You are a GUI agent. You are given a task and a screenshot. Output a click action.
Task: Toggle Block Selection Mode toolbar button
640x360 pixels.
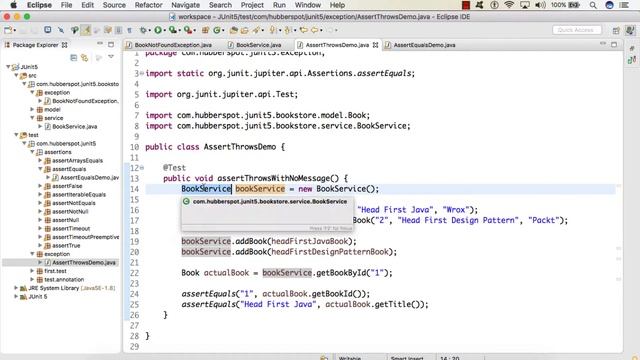(x=119, y=30)
